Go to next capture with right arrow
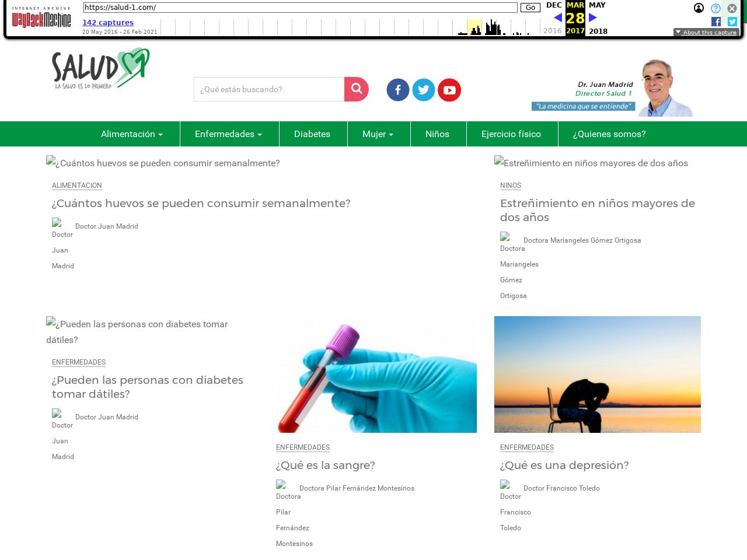747x560 pixels. (593, 17)
